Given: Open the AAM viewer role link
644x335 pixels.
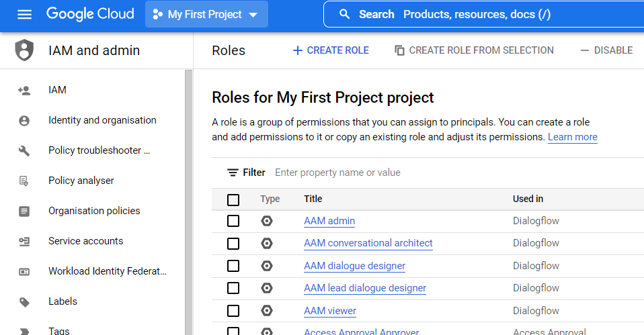Looking at the screenshot, I should pos(330,311).
